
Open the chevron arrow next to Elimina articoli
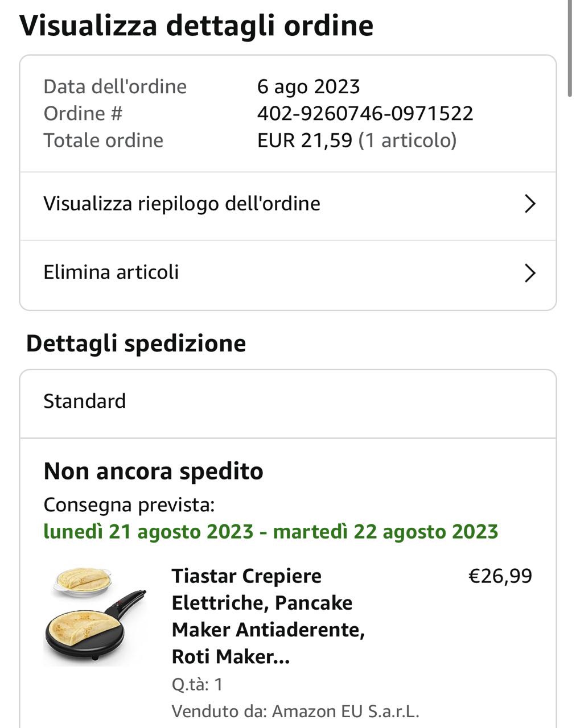coord(530,273)
